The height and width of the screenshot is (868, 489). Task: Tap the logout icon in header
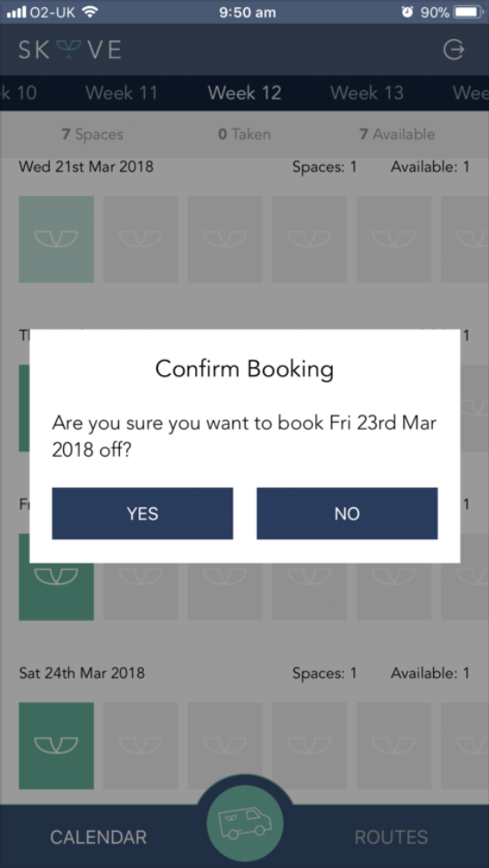[x=454, y=51]
